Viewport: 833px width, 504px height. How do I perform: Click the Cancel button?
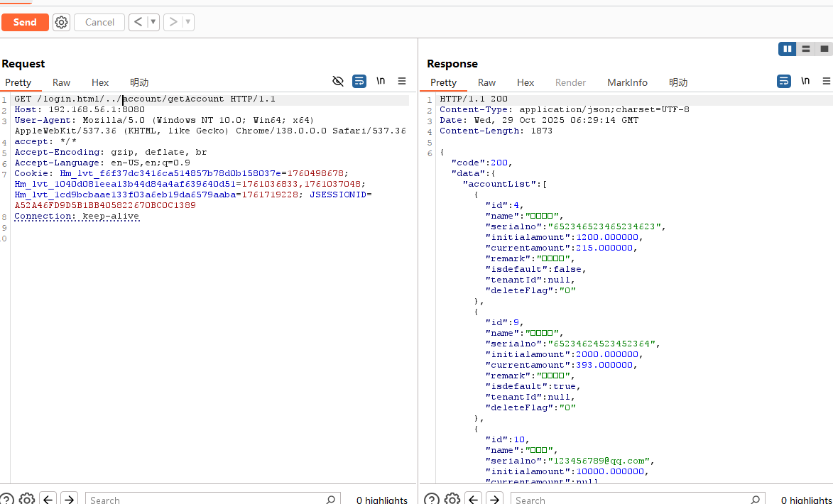[x=99, y=22]
